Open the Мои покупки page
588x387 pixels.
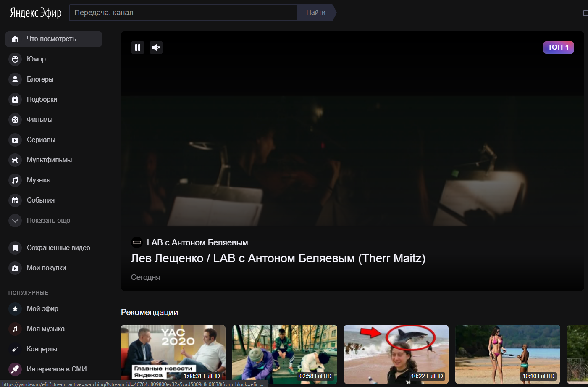tap(54, 268)
